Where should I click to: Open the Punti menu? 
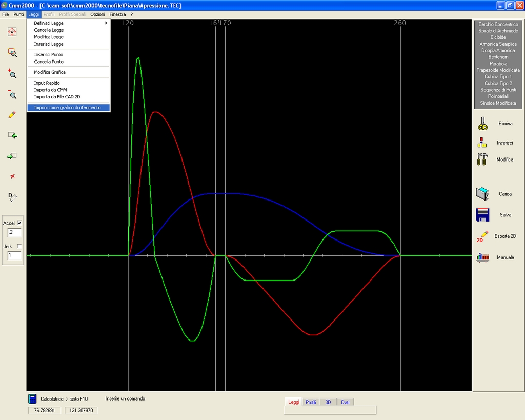click(18, 14)
